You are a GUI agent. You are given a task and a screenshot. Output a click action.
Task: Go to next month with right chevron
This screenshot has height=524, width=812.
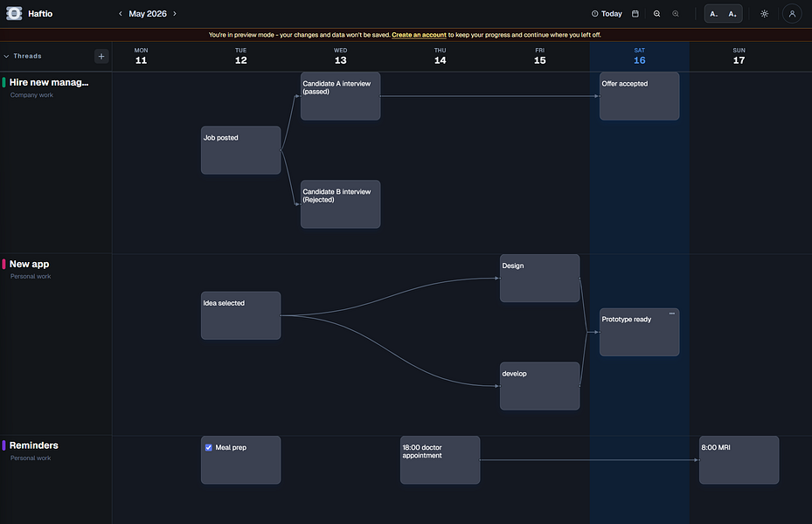pos(175,14)
